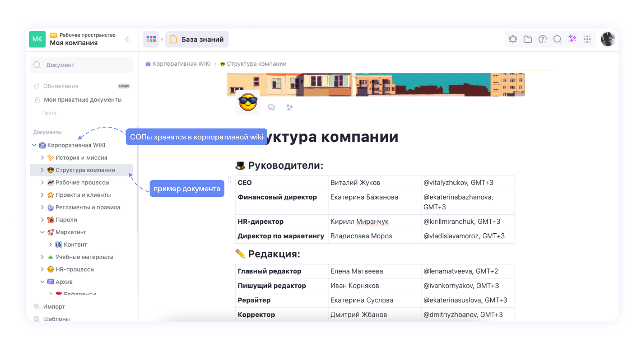Launch the AI sparkles assistant icon
Image resolution: width=644 pixels, height=350 pixels.
click(572, 39)
